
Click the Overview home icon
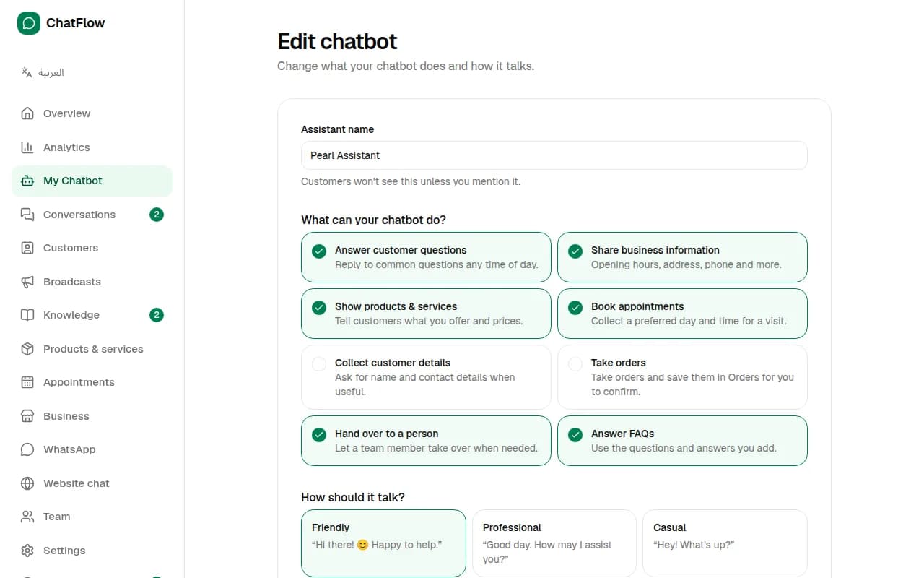27,113
